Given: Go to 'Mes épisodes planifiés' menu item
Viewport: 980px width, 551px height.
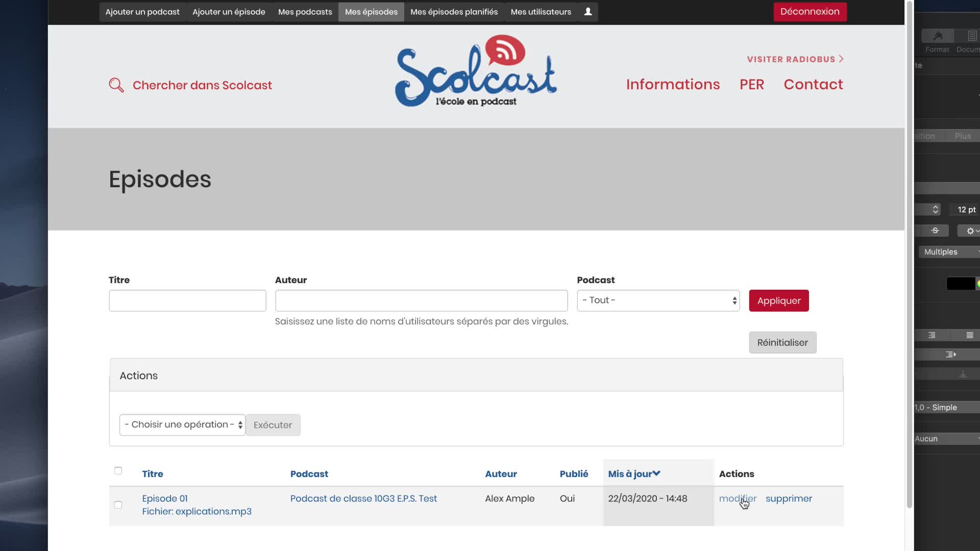Looking at the screenshot, I should click(x=454, y=12).
